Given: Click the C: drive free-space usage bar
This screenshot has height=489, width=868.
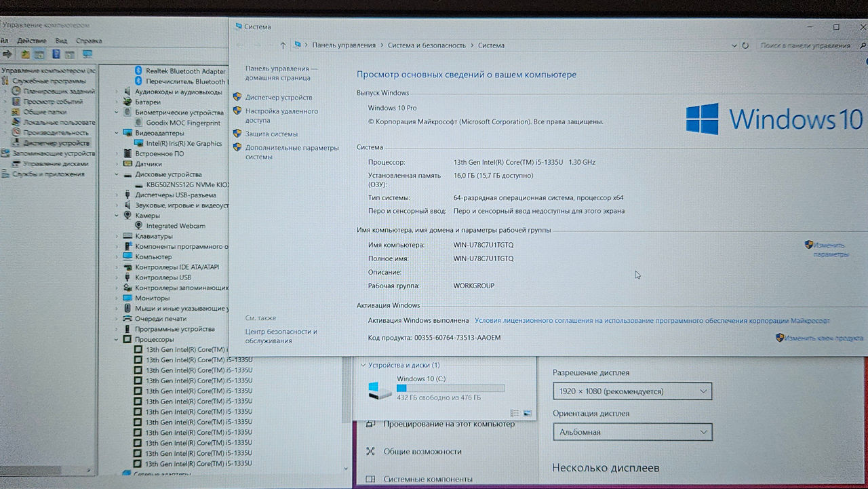Looking at the screenshot, I should pyautogui.click(x=450, y=388).
